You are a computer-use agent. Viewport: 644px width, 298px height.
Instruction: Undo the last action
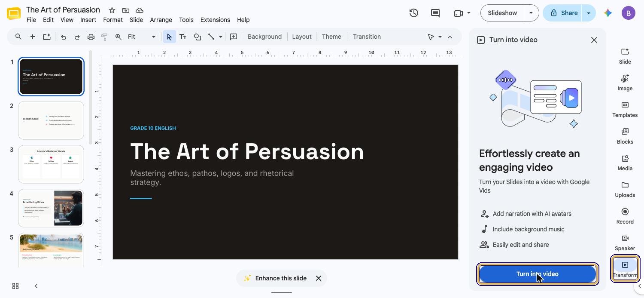[x=63, y=37]
